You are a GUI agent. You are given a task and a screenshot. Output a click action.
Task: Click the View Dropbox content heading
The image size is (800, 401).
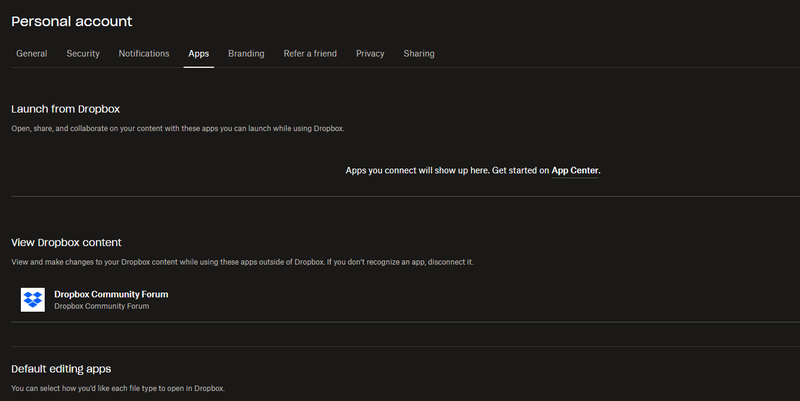pos(66,242)
